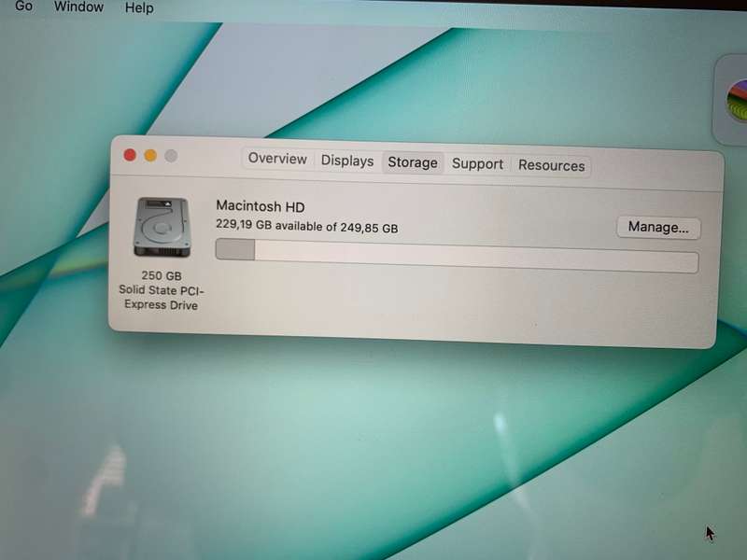This screenshot has width=747, height=560.
Task: Click the 250 GB drive capacity label
Action: 162,275
